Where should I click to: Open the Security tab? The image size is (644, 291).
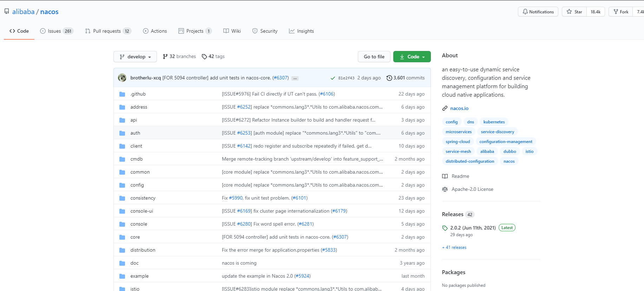coord(265,31)
